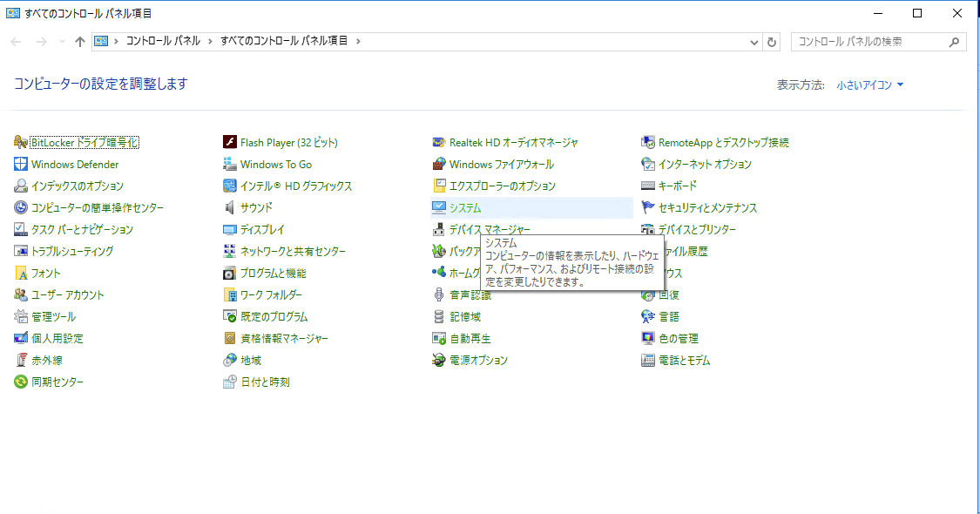Open the Flash Player (32 ビット) icon
The height and width of the screenshot is (514, 980).
230,143
